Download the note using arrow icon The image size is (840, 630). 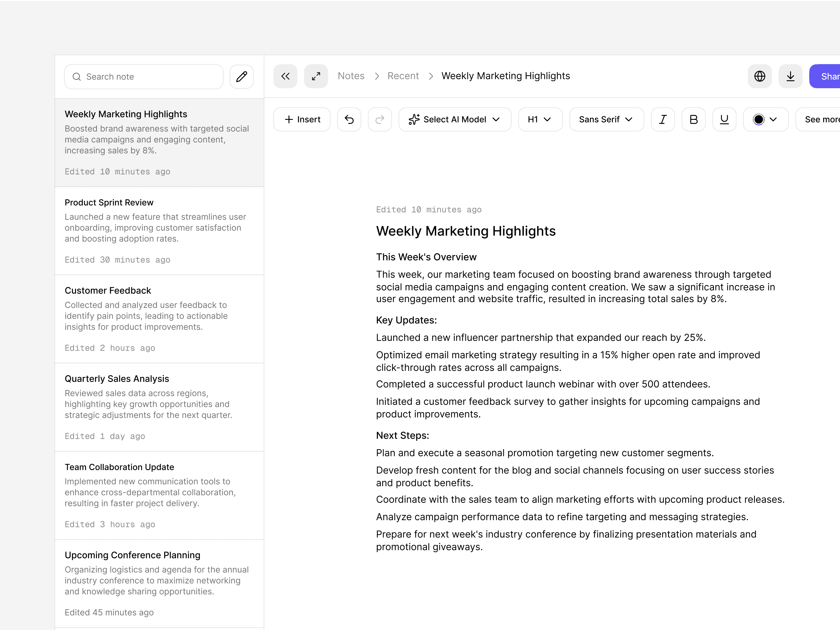(790, 76)
